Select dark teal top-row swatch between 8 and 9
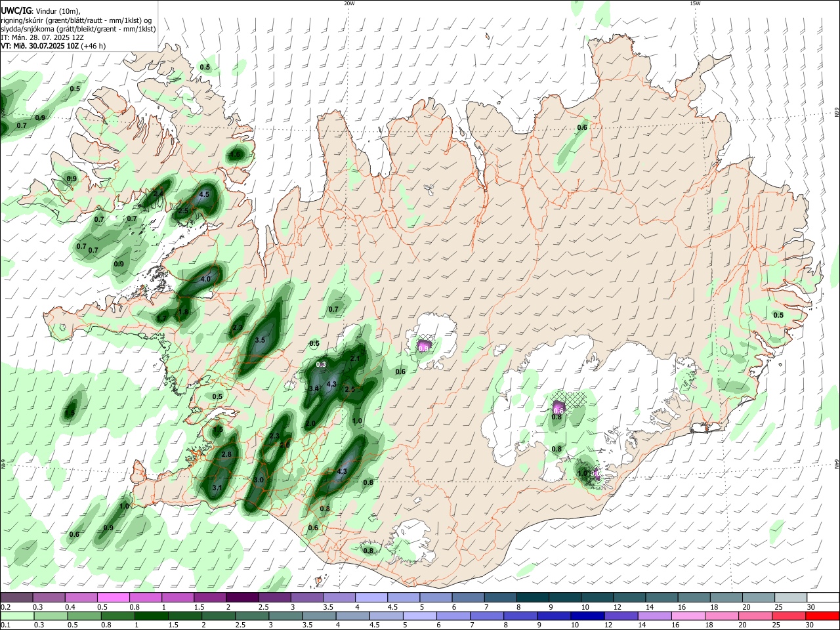Image resolution: width=840 pixels, height=630 pixels. (x=532, y=597)
